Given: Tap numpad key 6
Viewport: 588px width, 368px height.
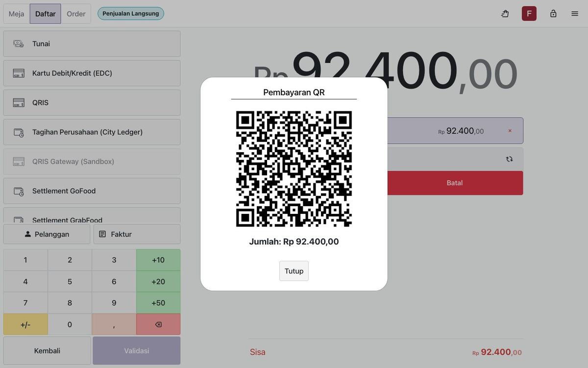Looking at the screenshot, I should click(114, 282).
